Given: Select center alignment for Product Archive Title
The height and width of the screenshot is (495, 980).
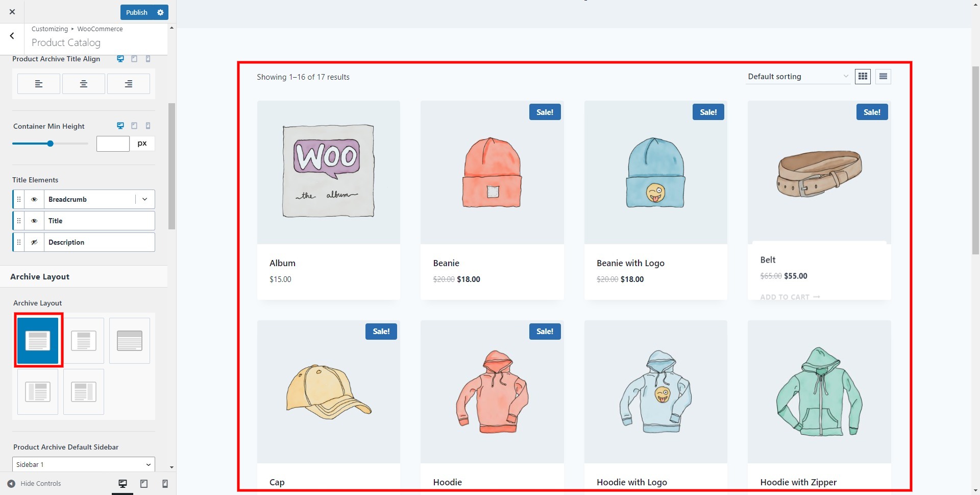Looking at the screenshot, I should [83, 83].
